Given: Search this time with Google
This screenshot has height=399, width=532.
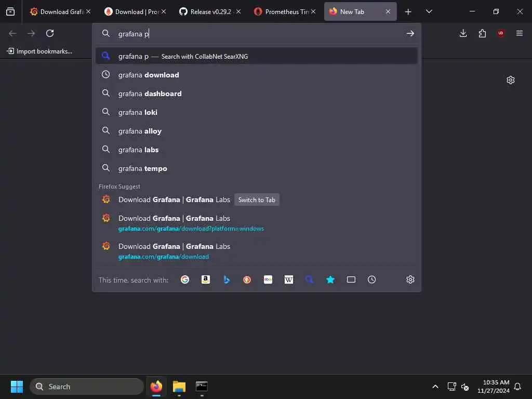Looking at the screenshot, I should [x=185, y=280].
